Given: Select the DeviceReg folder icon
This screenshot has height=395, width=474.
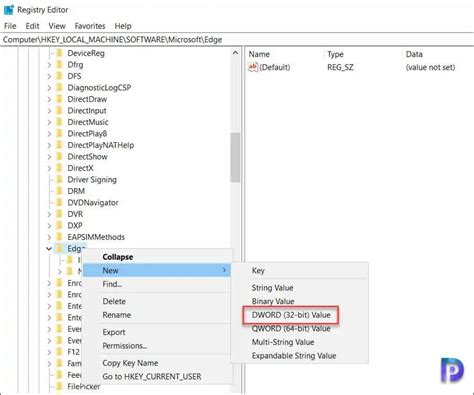Looking at the screenshot, I should tap(59, 53).
